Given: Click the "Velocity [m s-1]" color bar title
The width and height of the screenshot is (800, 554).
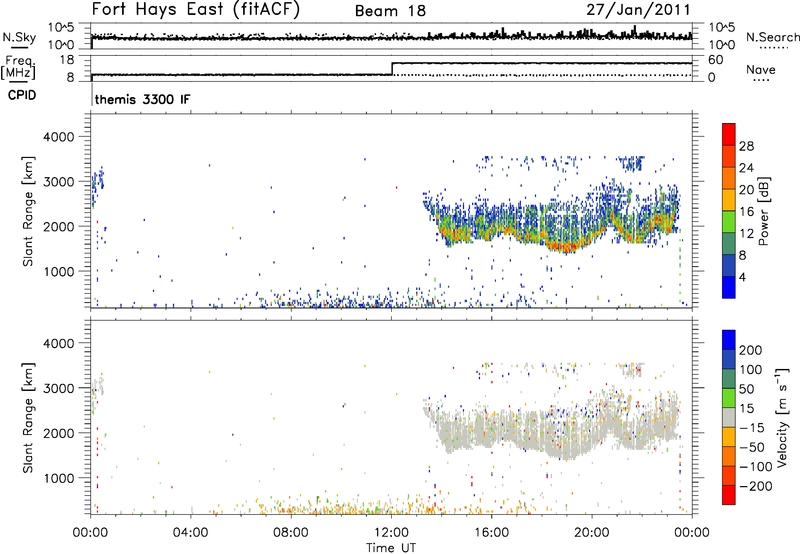Looking at the screenshot, I should 781,417.
